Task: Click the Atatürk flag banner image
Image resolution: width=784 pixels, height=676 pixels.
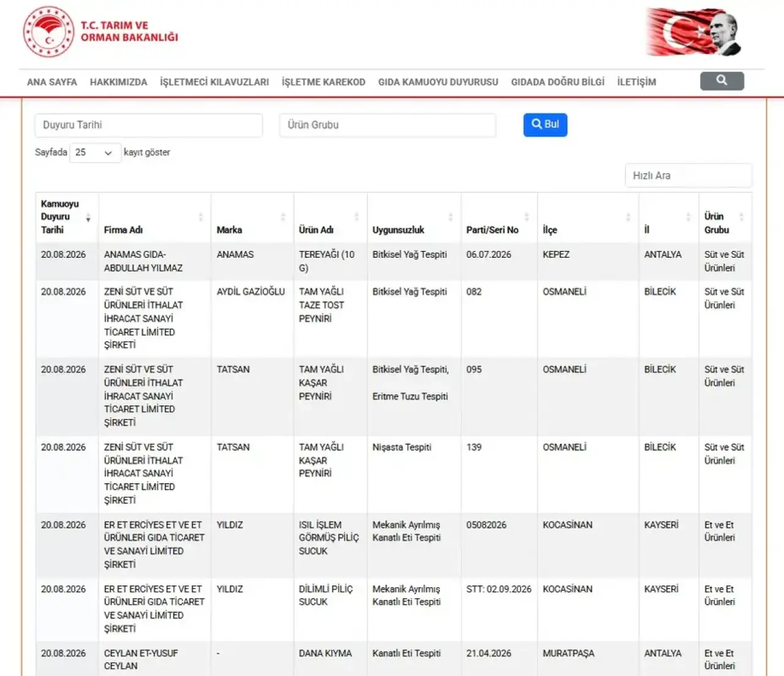Action: [694, 32]
